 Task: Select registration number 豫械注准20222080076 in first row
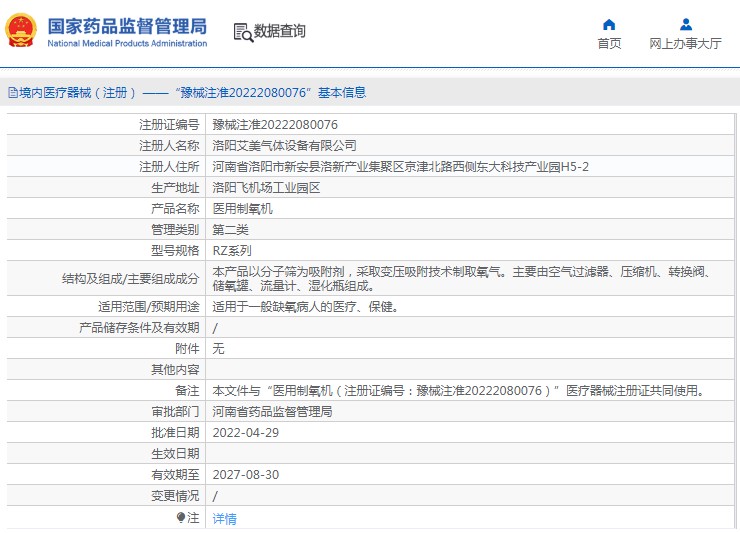click(275, 125)
